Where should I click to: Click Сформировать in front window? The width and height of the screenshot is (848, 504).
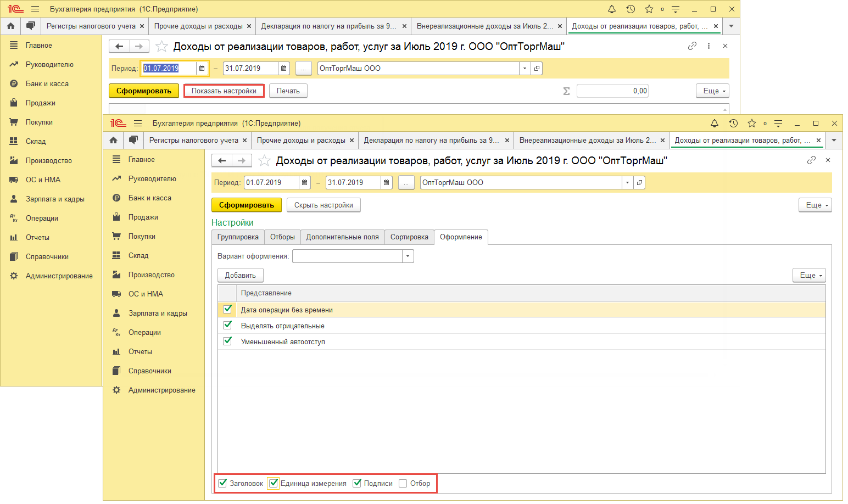coord(247,205)
